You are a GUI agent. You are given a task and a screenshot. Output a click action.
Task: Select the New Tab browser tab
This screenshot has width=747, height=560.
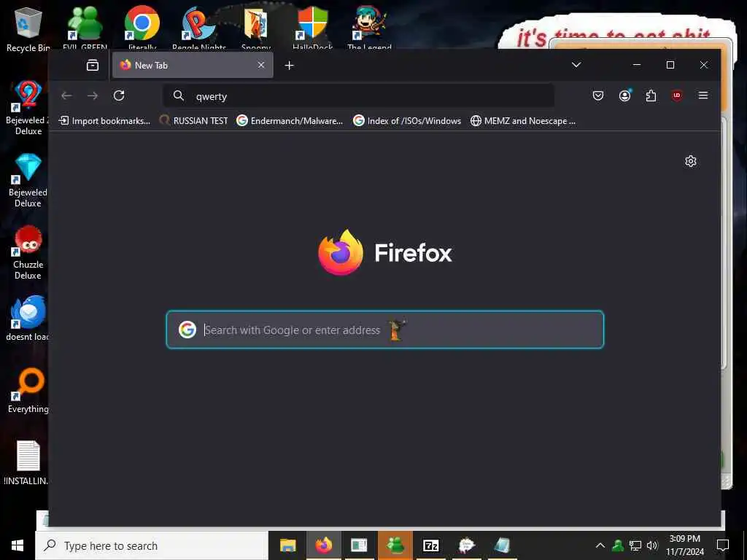click(x=193, y=65)
